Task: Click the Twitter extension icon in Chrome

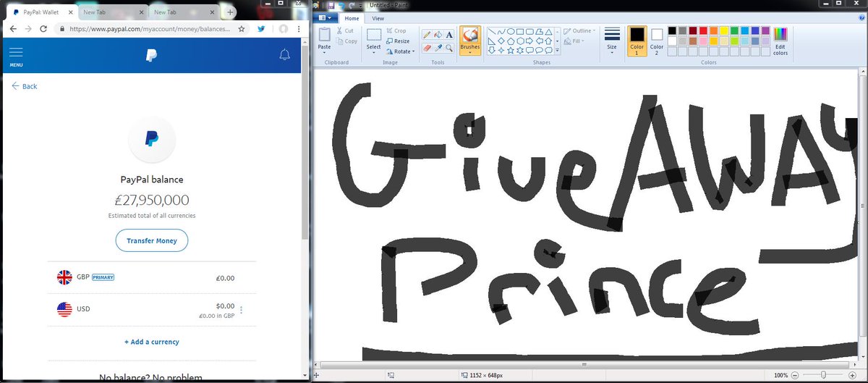Action: coord(260,29)
